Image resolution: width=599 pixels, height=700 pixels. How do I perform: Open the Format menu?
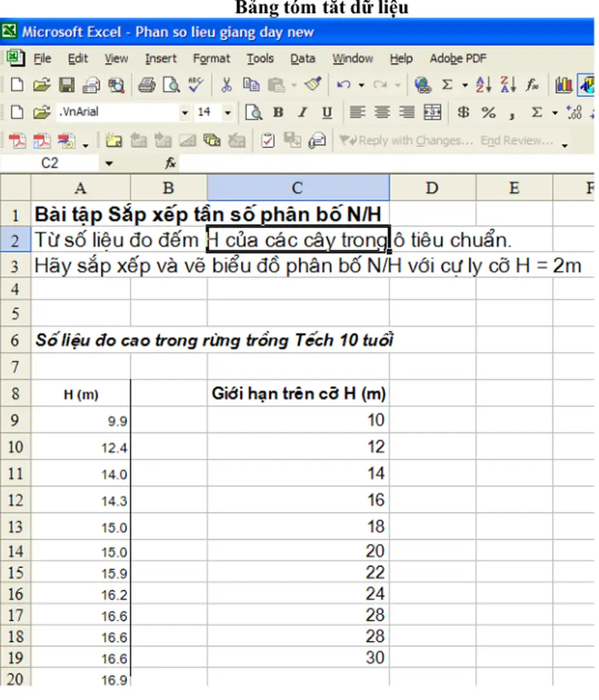(211, 58)
